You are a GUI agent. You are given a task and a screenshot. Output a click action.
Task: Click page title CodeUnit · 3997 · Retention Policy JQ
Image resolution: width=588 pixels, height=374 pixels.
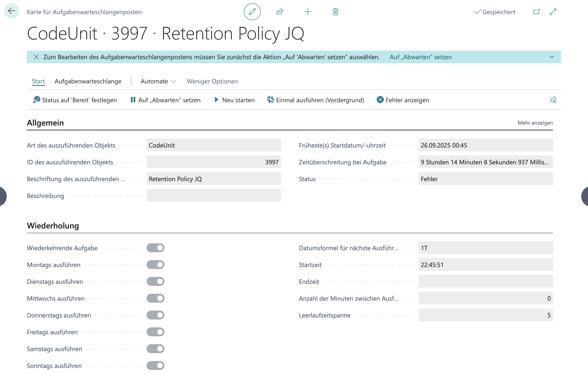tap(166, 33)
